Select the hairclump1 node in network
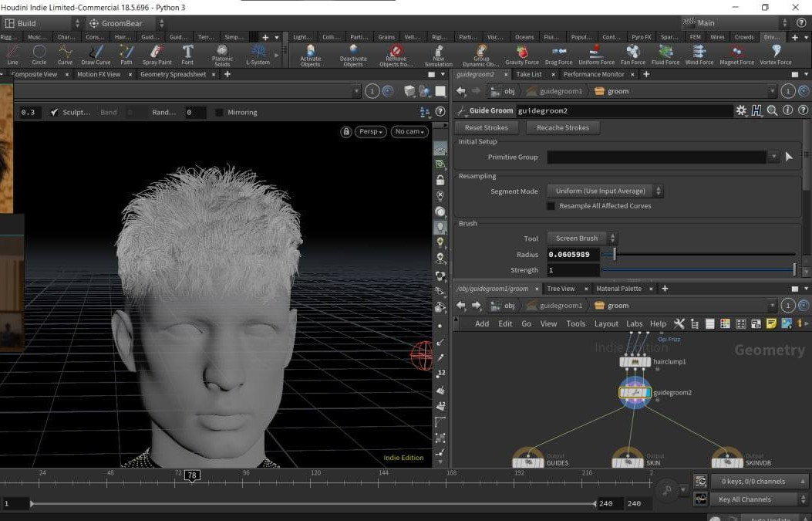The width and height of the screenshot is (812, 521). click(x=635, y=361)
